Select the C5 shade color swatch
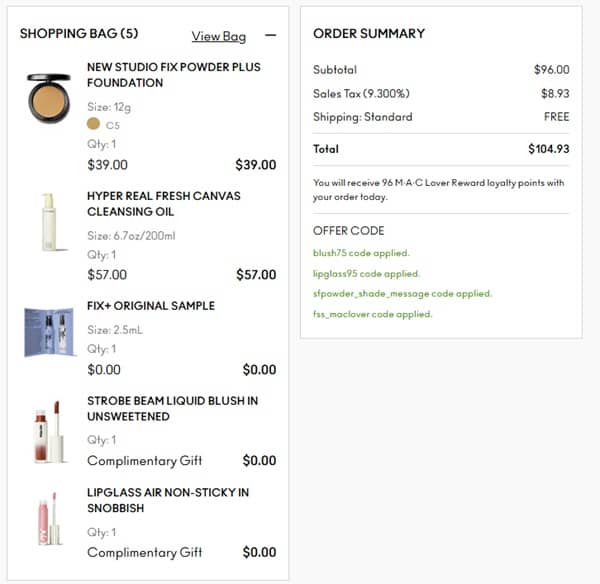This screenshot has height=584, width=600. pyautogui.click(x=94, y=124)
